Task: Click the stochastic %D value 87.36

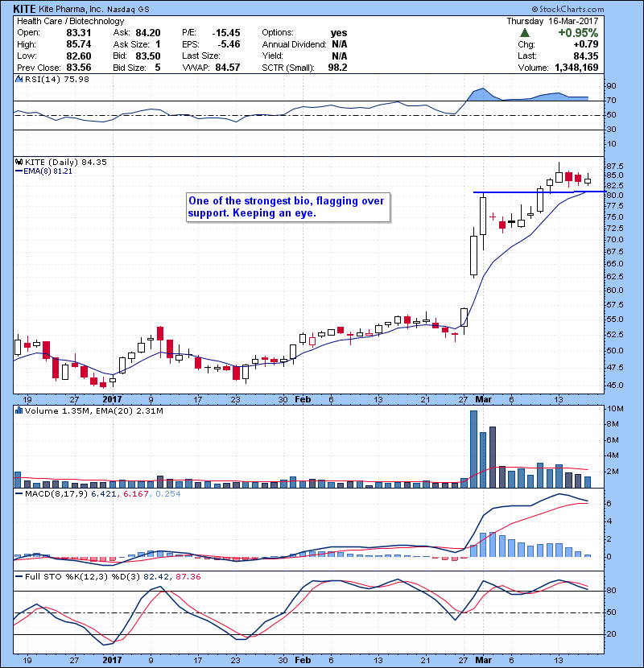Action: point(188,577)
